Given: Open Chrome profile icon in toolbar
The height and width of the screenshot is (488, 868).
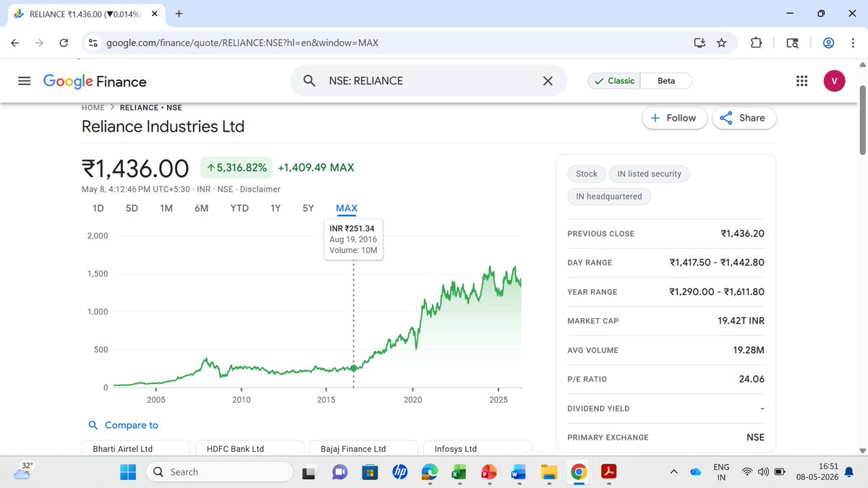Looking at the screenshot, I should pos(829,43).
